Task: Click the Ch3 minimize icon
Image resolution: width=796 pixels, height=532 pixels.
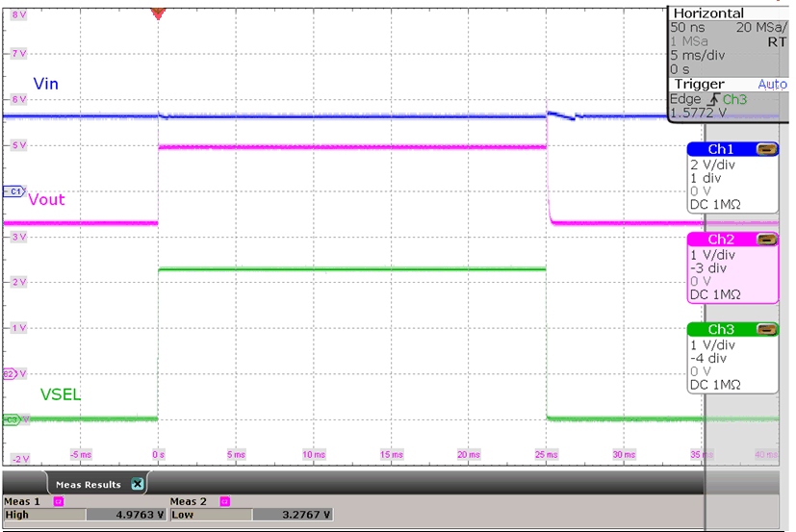Action: click(767, 330)
